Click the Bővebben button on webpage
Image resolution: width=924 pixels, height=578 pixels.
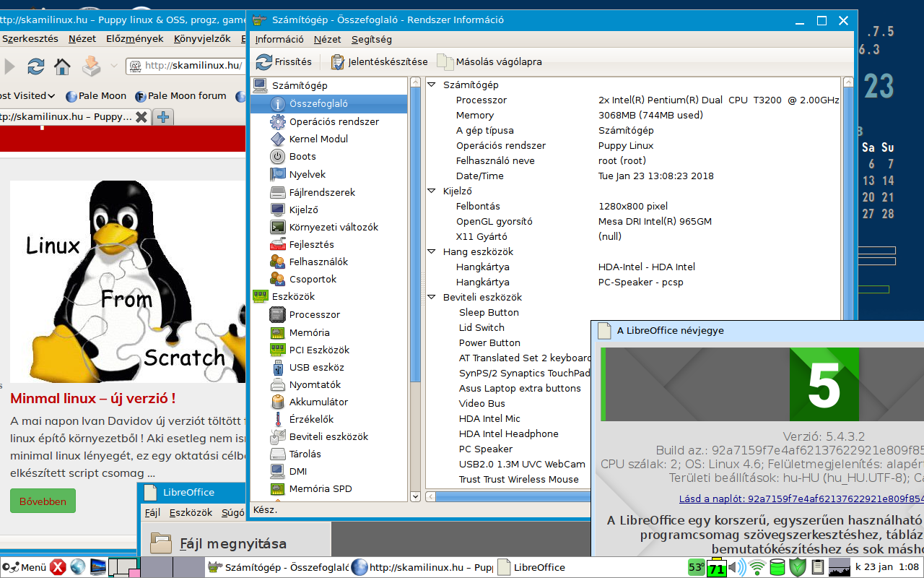pyautogui.click(x=43, y=501)
